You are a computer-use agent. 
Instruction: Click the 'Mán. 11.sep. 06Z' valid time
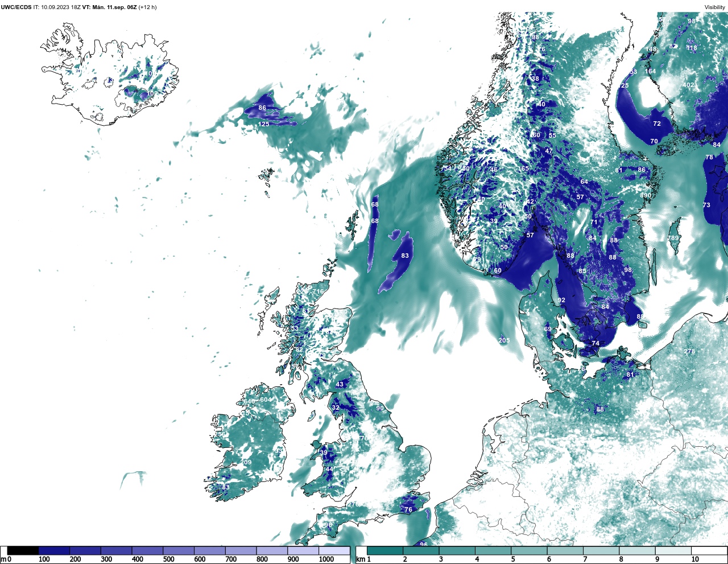point(115,7)
